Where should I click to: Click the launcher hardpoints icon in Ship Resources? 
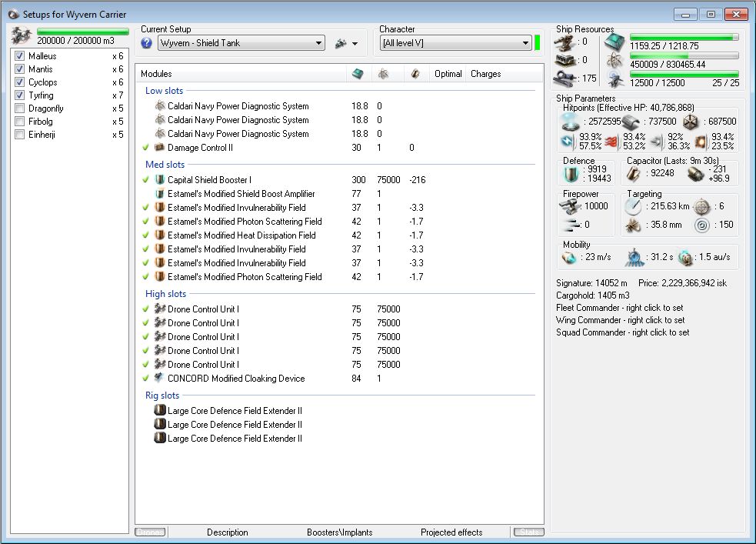[x=564, y=60]
